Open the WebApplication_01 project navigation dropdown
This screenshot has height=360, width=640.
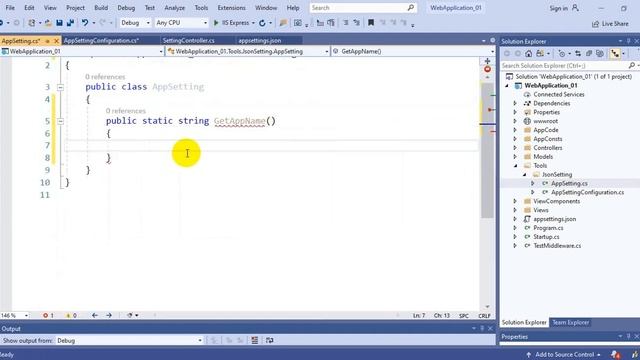[x=82, y=51]
